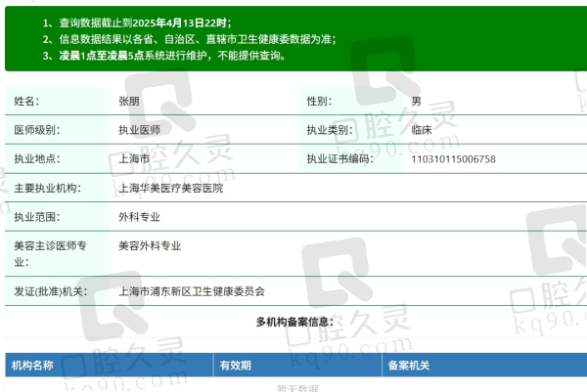Select 上海市浦东新区卫生健康委员会 authority text

(192, 291)
